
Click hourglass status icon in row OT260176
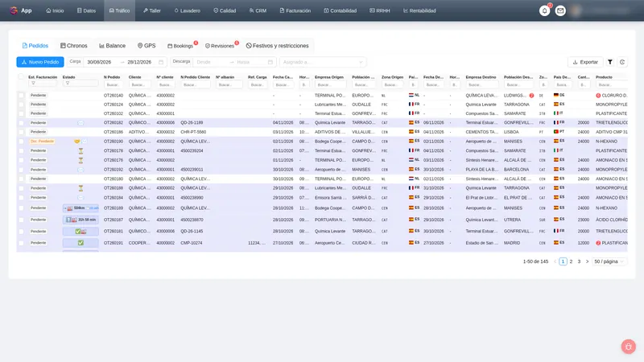click(80, 160)
